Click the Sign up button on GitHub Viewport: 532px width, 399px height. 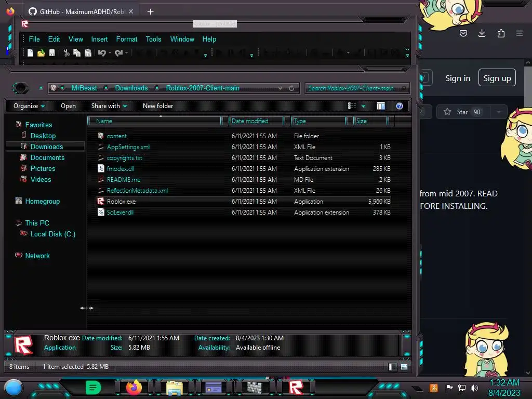point(497,78)
